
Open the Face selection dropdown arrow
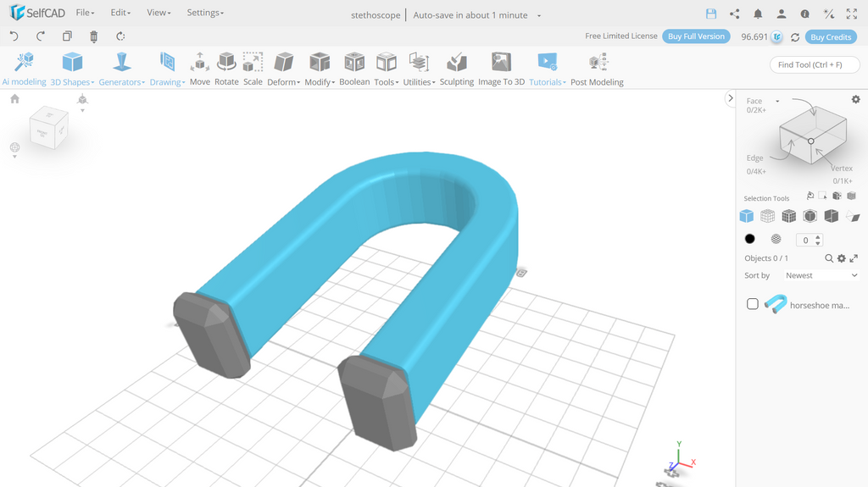point(777,101)
